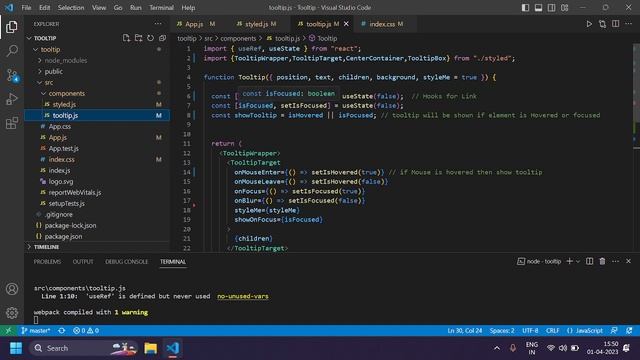Screen dimensions: 640x360
Task: Synchronize changes in status bar
Action: (x=62, y=331)
